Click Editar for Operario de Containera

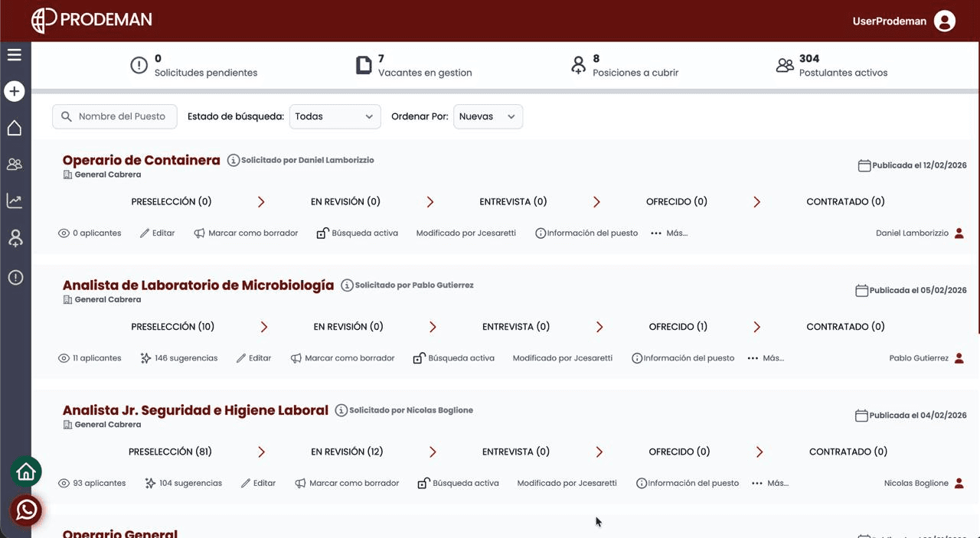click(158, 233)
